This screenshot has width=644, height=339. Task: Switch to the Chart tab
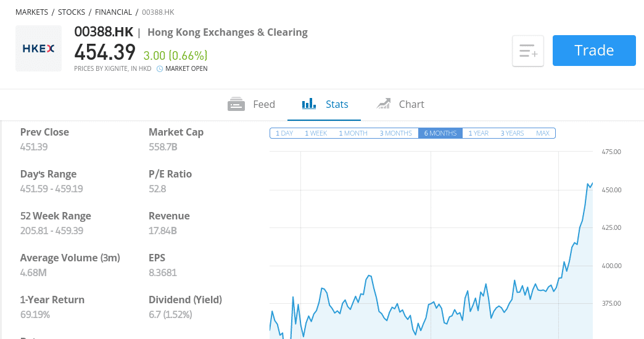pos(400,104)
